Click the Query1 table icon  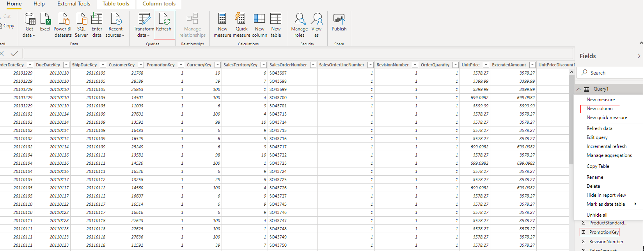click(586, 89)
